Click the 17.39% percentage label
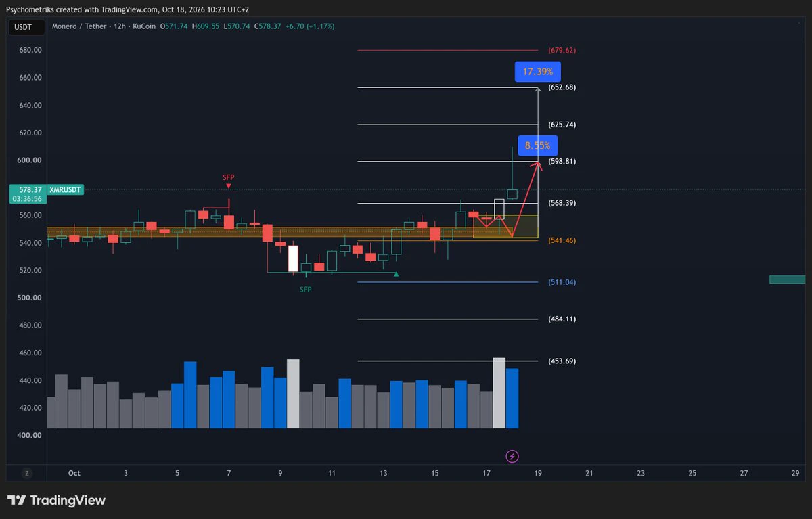The height and width of the screenshot is (519, 812). (x=538, y=71)
